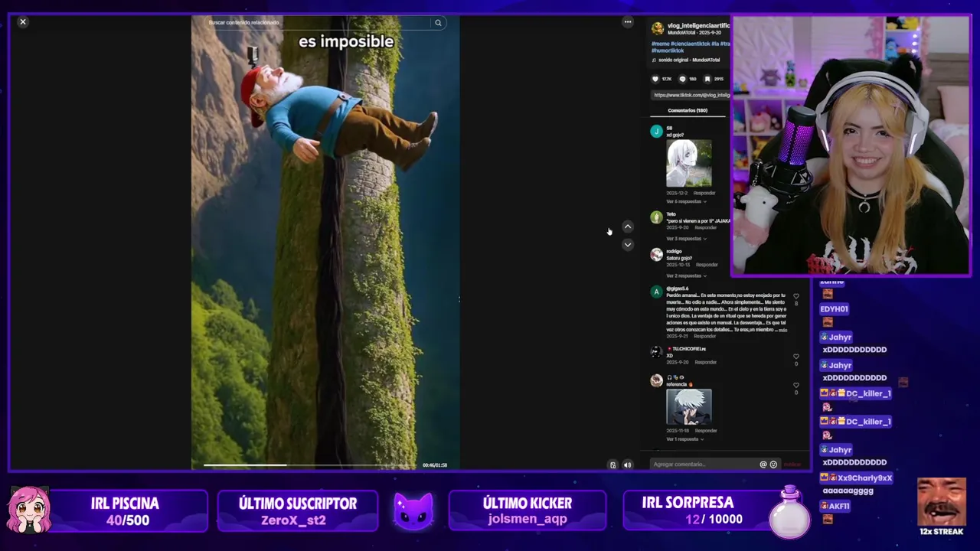Click the comments bubble icon showing 180
Image resolution: width=980 pixels, height=551 pixels.
(x=682, y=79)
